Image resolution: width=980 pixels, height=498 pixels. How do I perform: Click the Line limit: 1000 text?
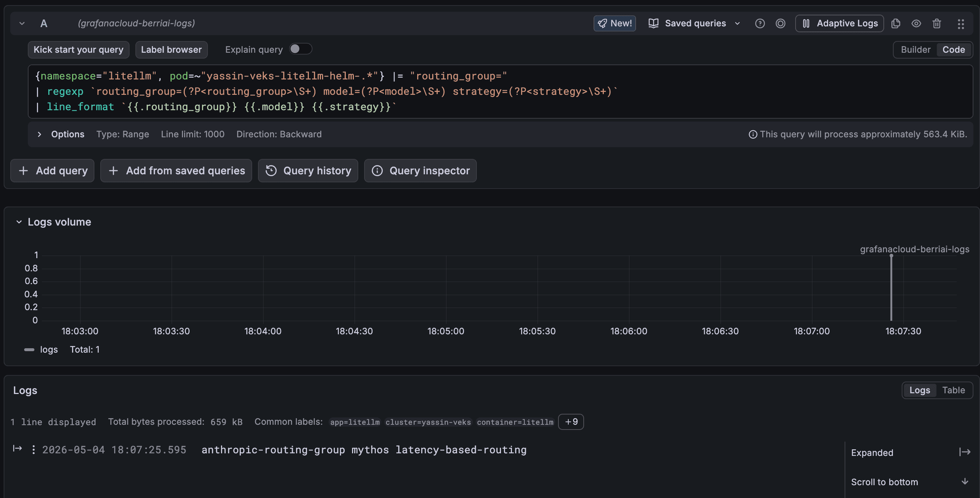click(192, 134)
